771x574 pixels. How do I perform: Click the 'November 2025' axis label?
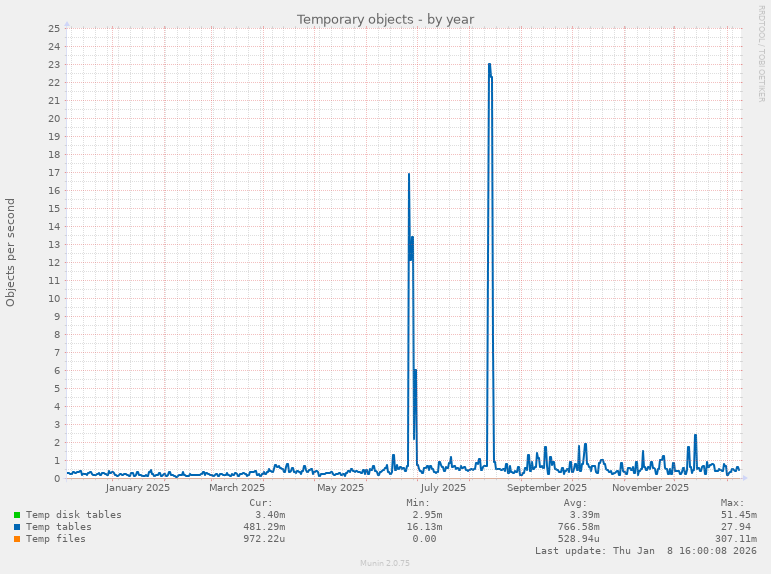click(650, 488)
